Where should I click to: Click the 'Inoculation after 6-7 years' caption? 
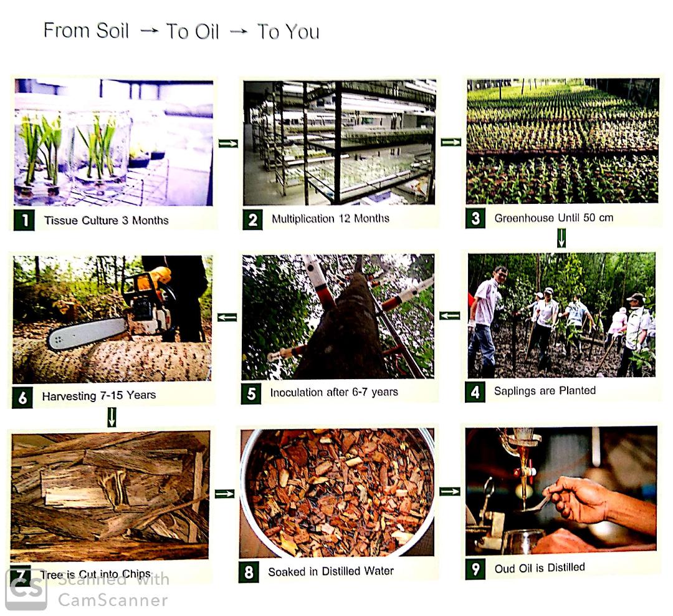point(334,392)
